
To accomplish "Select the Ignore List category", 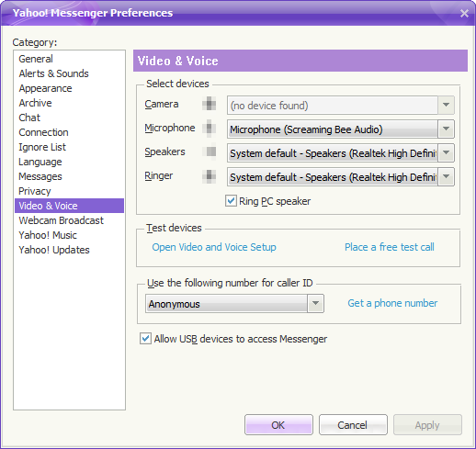I will (x=69, y=147).
